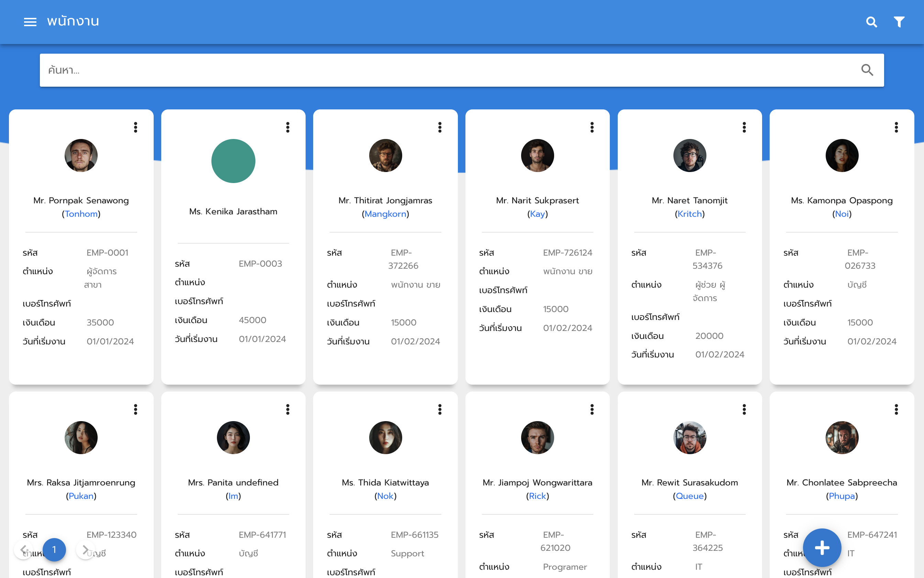Click the พนักงาน page title

coord(73,21)
